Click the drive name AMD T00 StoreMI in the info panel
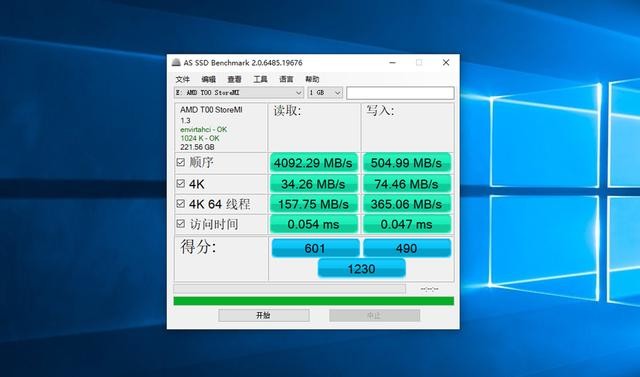The width and height of the screenshot is (640, 377). click(x=211, y=110)
